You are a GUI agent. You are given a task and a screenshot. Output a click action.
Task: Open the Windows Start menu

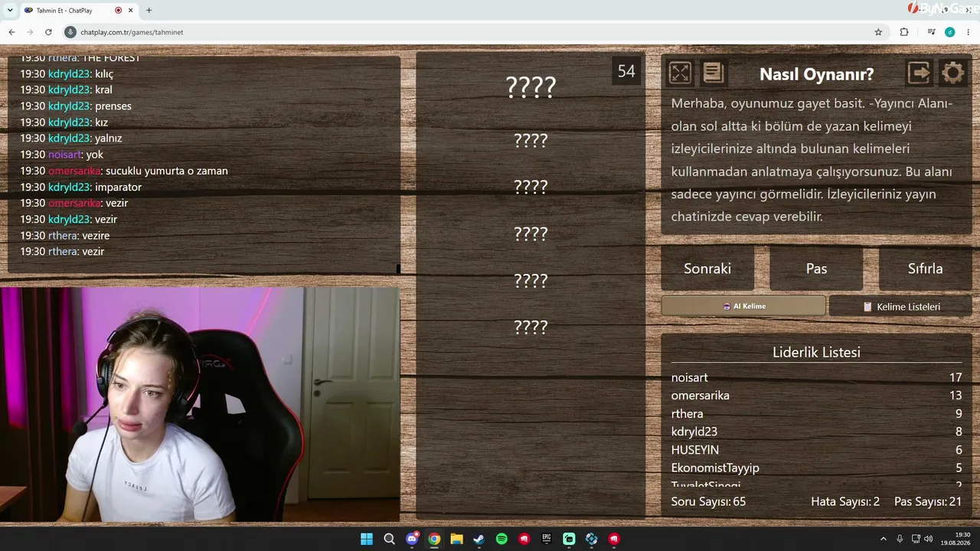tap(367, 539)
